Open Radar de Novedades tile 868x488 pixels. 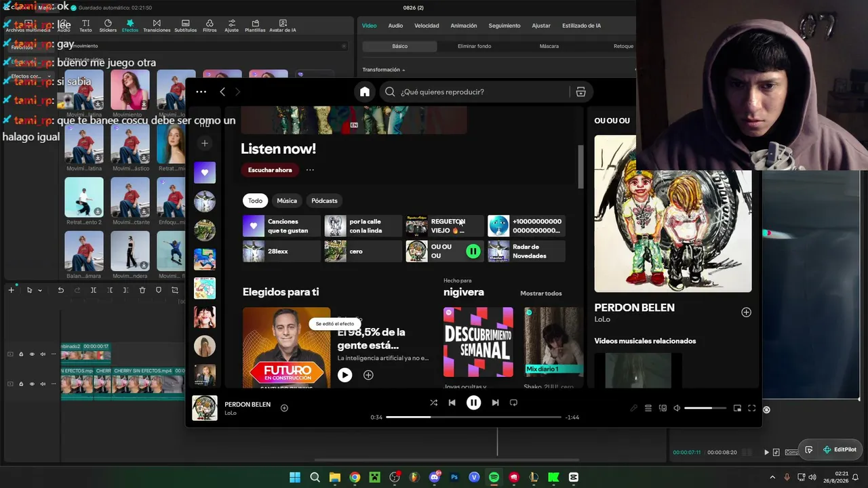point(526,251)
